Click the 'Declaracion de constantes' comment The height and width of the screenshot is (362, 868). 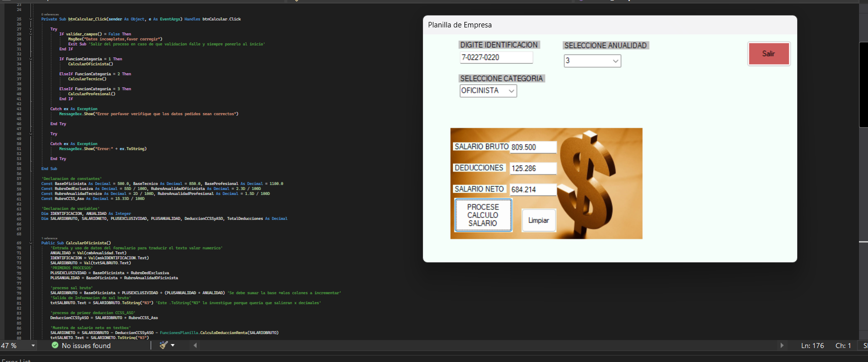click(x=71, y=179)
